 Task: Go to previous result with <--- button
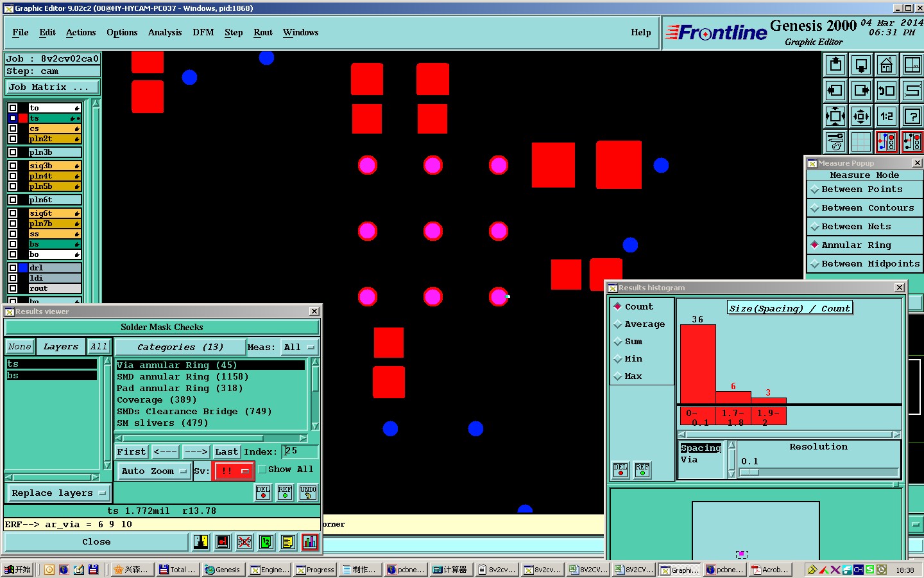point(165,452)
